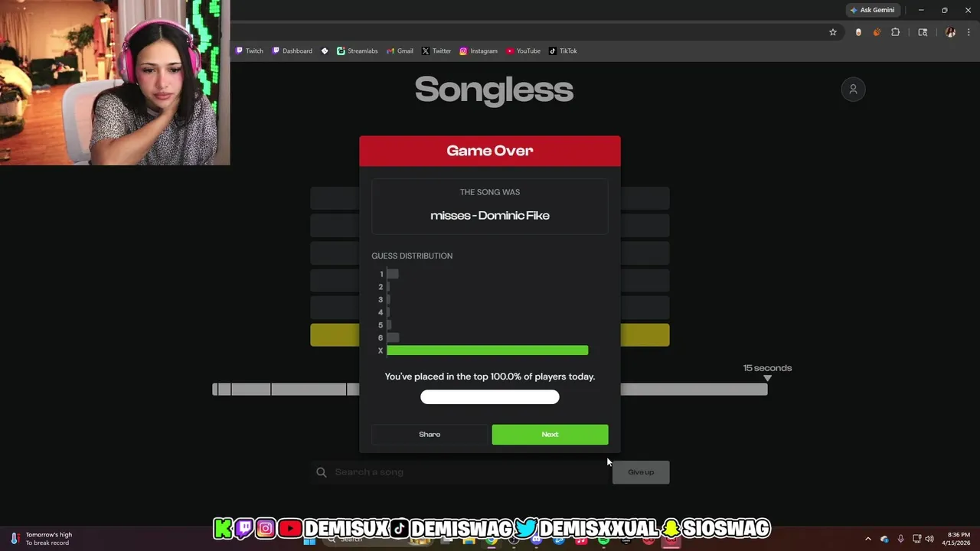Click the microphone tray icon
980x551 pixels.
click(x=900, y=539)
